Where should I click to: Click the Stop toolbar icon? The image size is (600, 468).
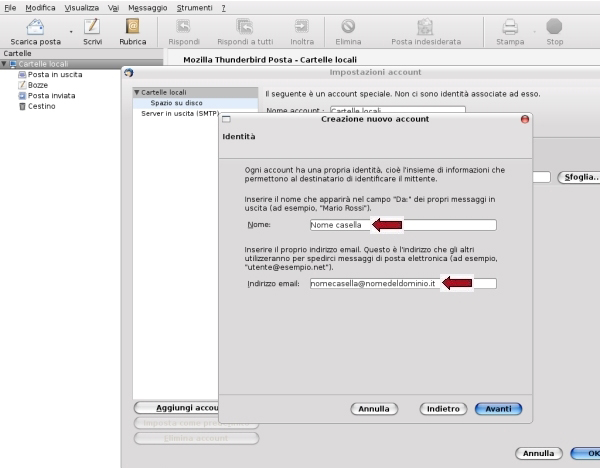[x=554, y=26]
